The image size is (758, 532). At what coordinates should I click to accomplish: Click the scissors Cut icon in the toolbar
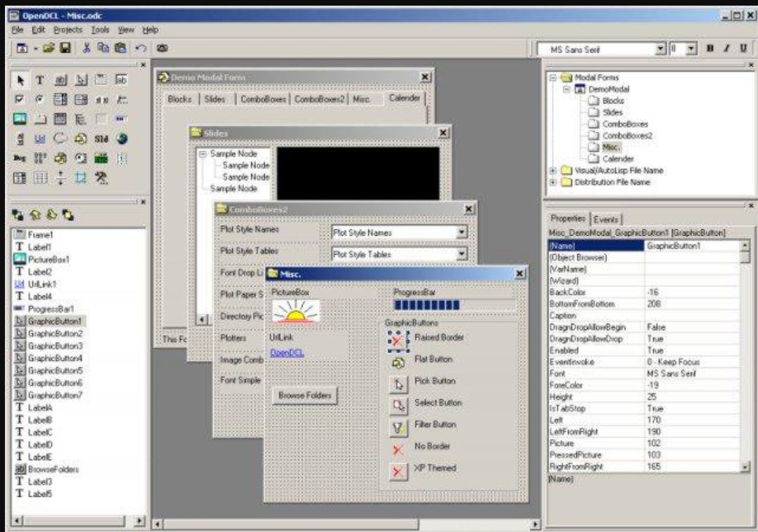[87, 47]
